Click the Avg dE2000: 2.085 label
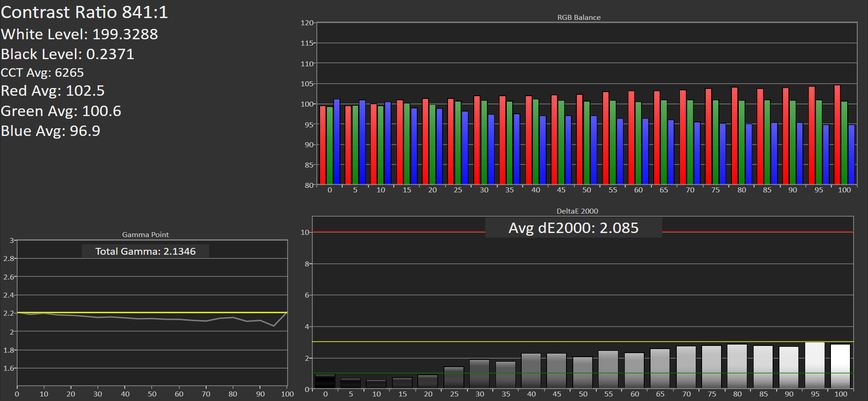 [573, 228]
